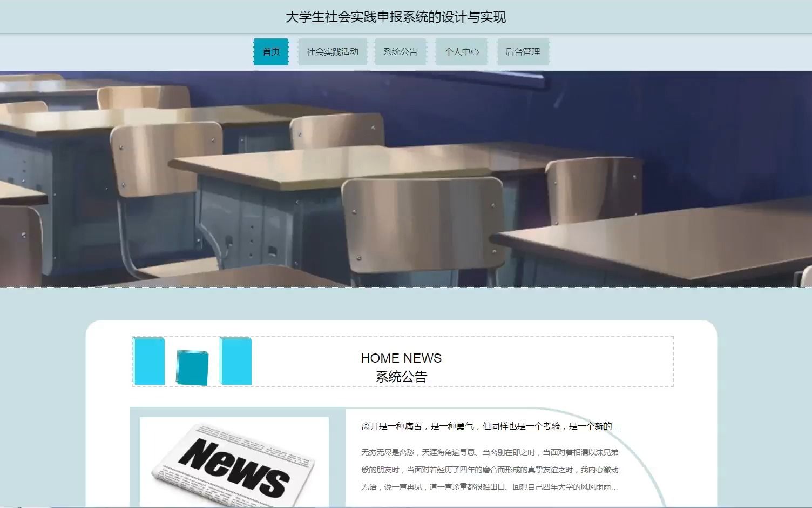Enter the 后台管理 backend section

tap(523, 51)
